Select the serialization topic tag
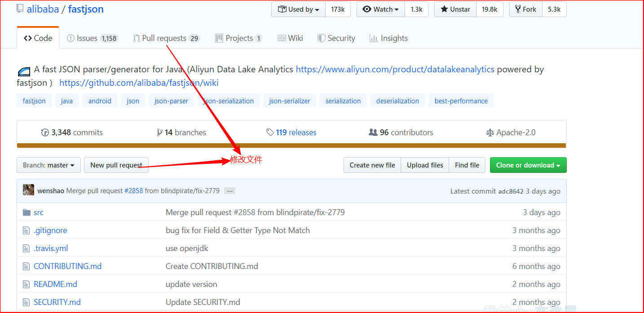The image size is (644, 313). (x=343, y=101)
